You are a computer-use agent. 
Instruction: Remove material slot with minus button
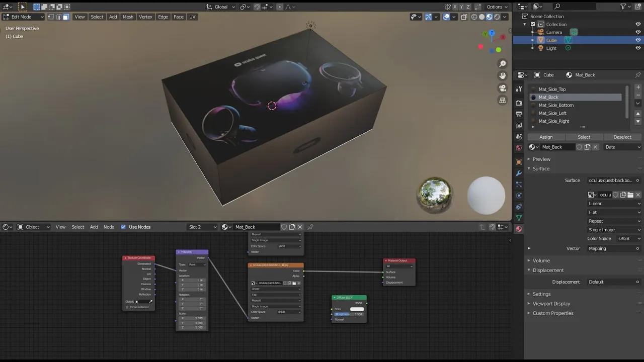click(x=638, y=95)
